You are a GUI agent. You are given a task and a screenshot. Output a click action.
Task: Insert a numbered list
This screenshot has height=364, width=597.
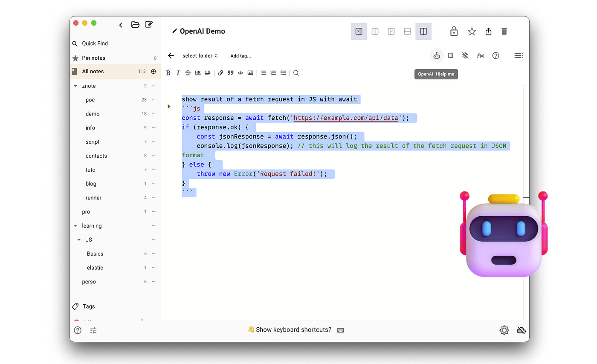(x=273, y=73)
